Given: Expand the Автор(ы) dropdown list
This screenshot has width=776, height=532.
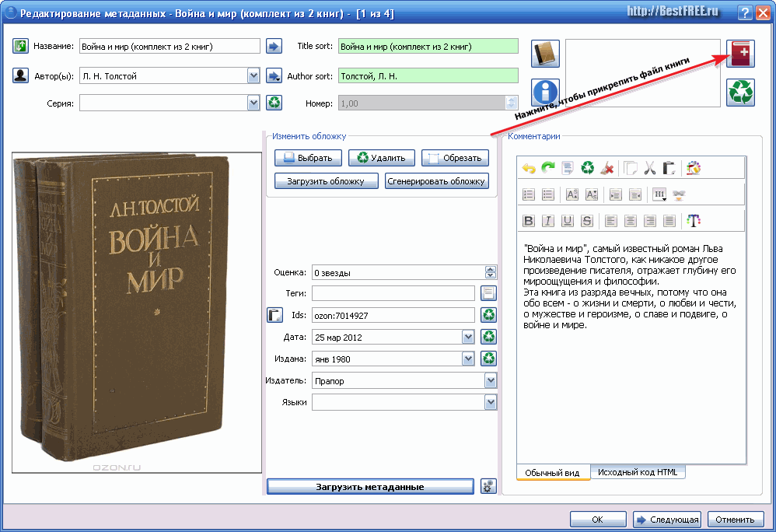Looking at the screenshot, I should pyautogui.click(x=253, y=75).
